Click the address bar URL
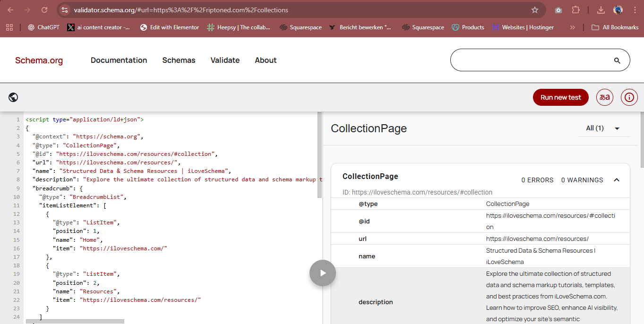This screenshot has height=324, width=644. (181, 10)
